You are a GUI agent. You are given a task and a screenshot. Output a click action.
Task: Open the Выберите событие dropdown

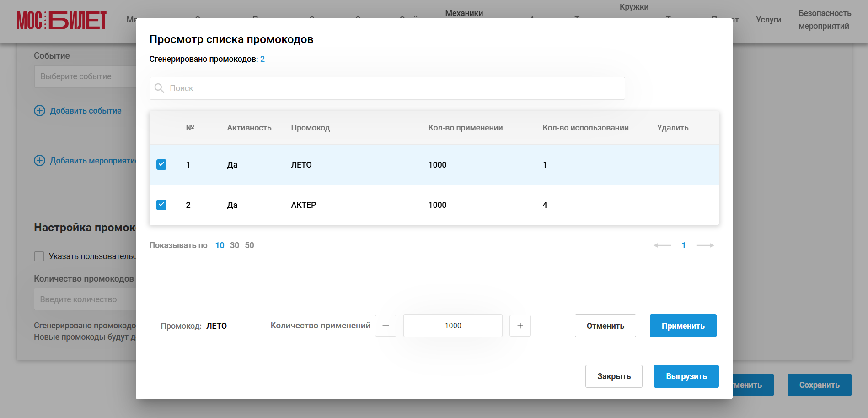coord(85,76)
